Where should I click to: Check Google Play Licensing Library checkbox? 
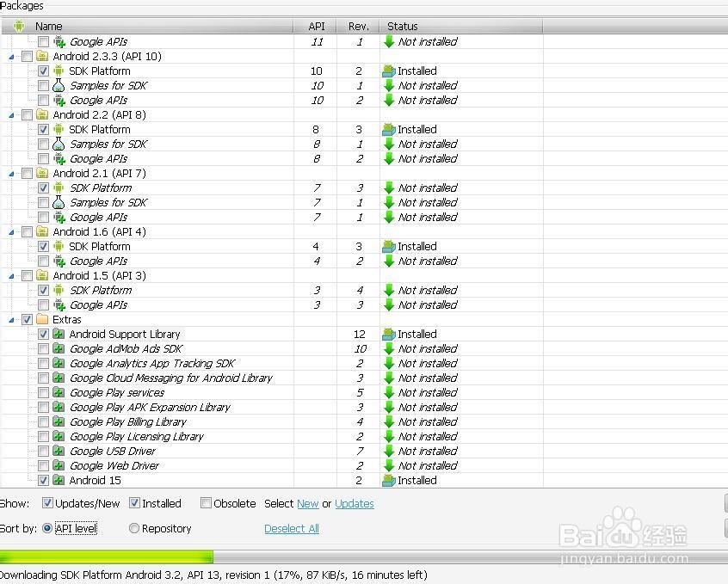(43, 436)
